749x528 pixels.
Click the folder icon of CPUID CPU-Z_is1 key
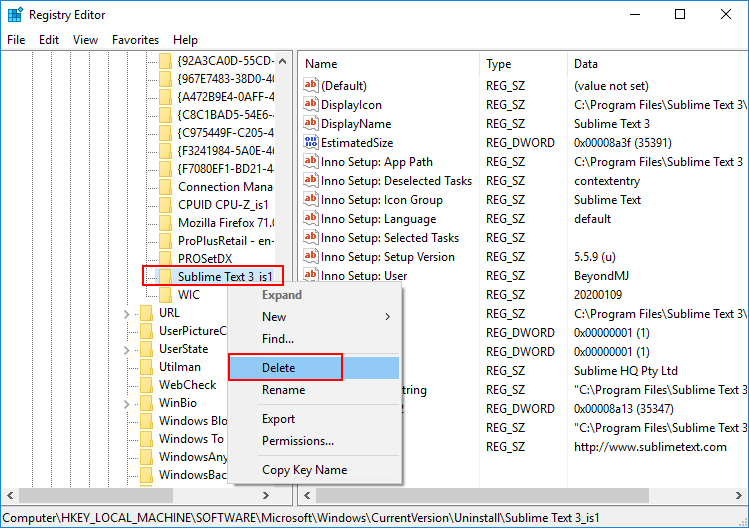click(165, 205)
